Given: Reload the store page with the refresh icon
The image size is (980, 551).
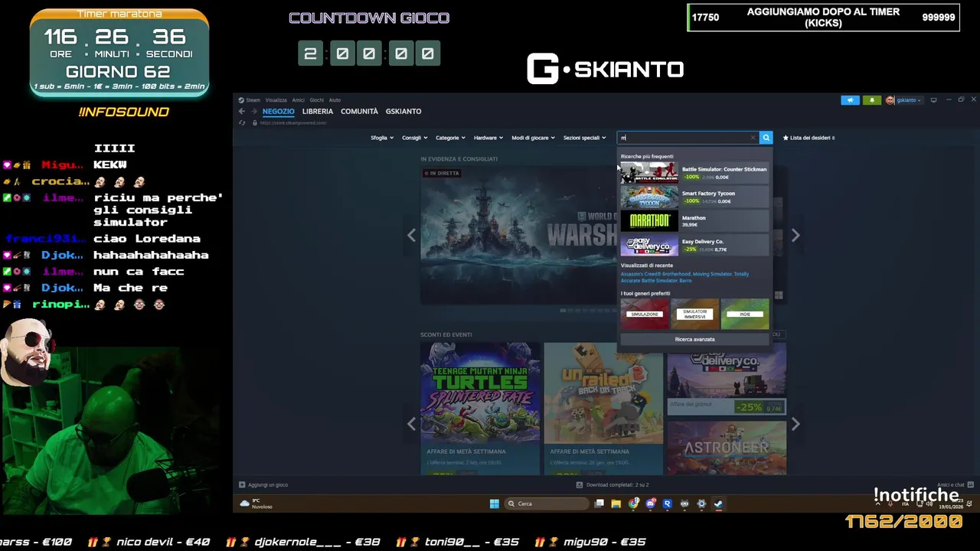Looking at the screenshot, I should (x=242, y=122).
